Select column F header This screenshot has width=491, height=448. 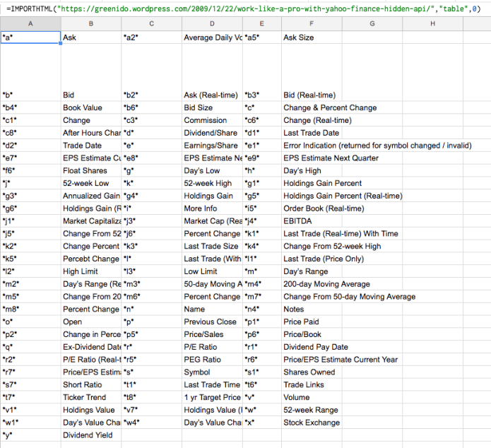(x=312, y=23)
